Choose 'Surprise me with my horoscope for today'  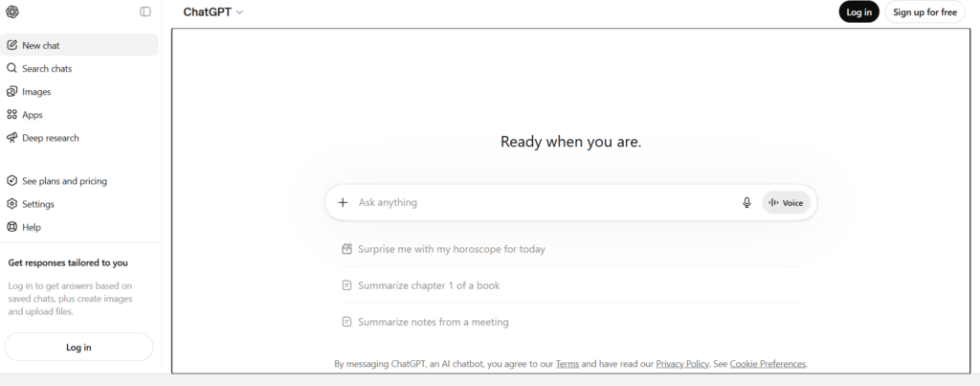(x=571, y=249)
